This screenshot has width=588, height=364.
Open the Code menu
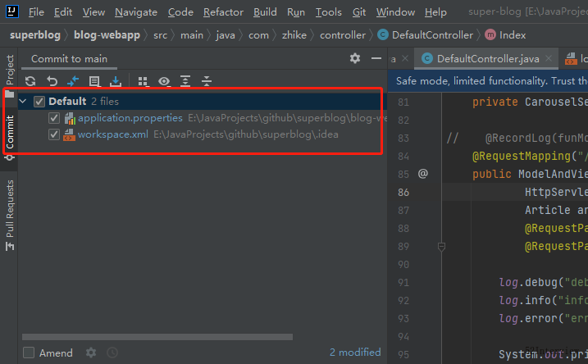pos(180,12)
